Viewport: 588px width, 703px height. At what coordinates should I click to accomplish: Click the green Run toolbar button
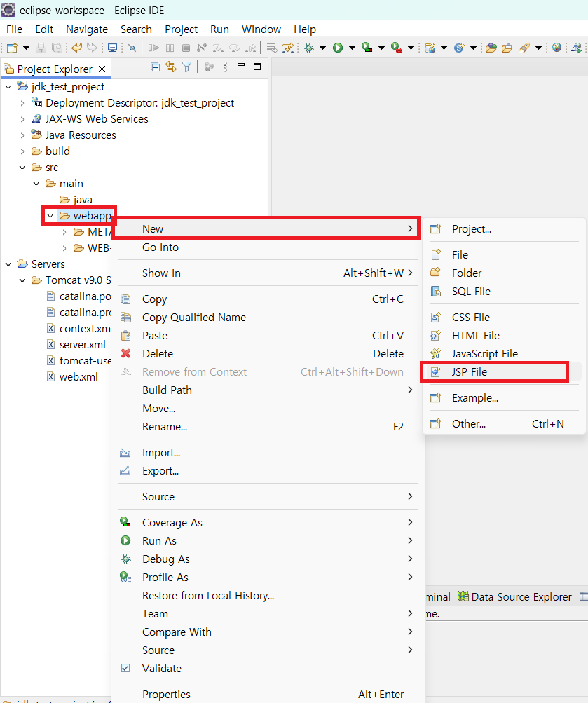coord(338,48)
